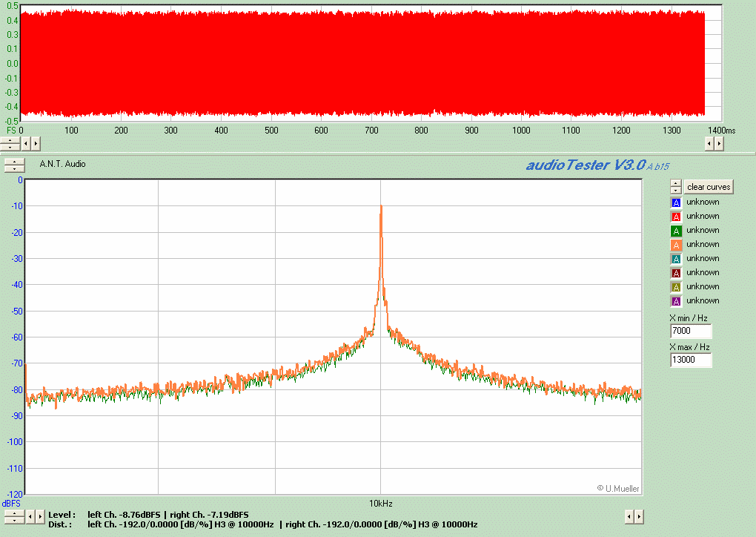Click up stepper next to clear curves

pyautogui.click(x=675, y=183)
